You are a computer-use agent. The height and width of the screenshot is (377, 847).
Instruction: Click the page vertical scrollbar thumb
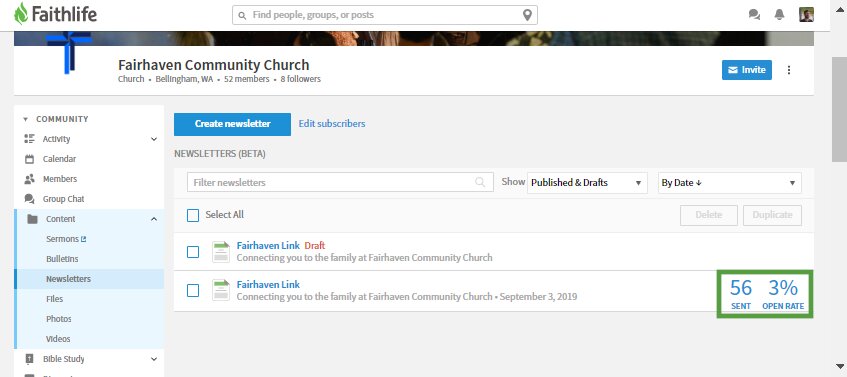(839, 109)
